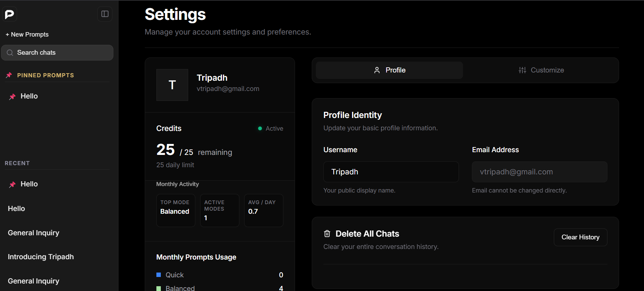Click the pin icon on recent Hello
Image resolution: width=644 pixels, height=291 pixels.
[x=12, y=184]
